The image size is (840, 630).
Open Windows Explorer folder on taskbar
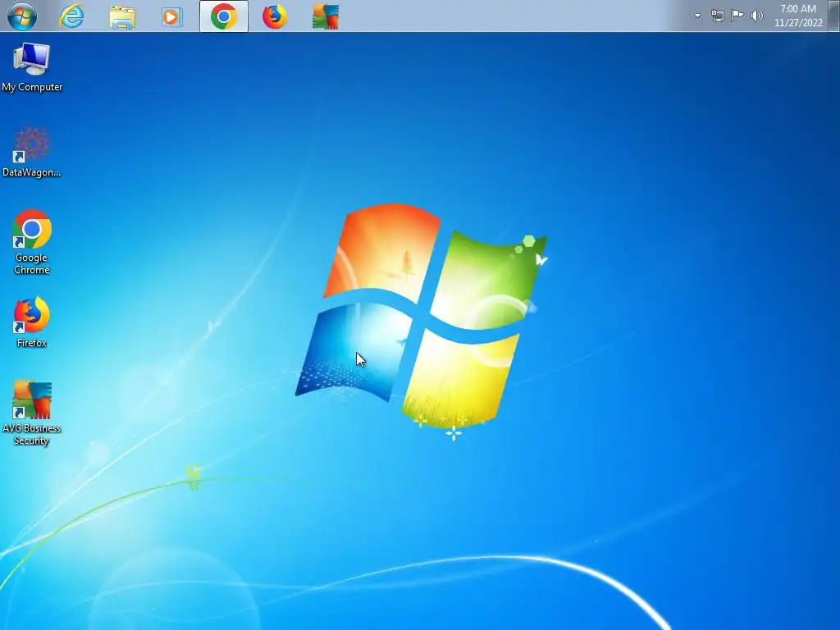[122, 17]
